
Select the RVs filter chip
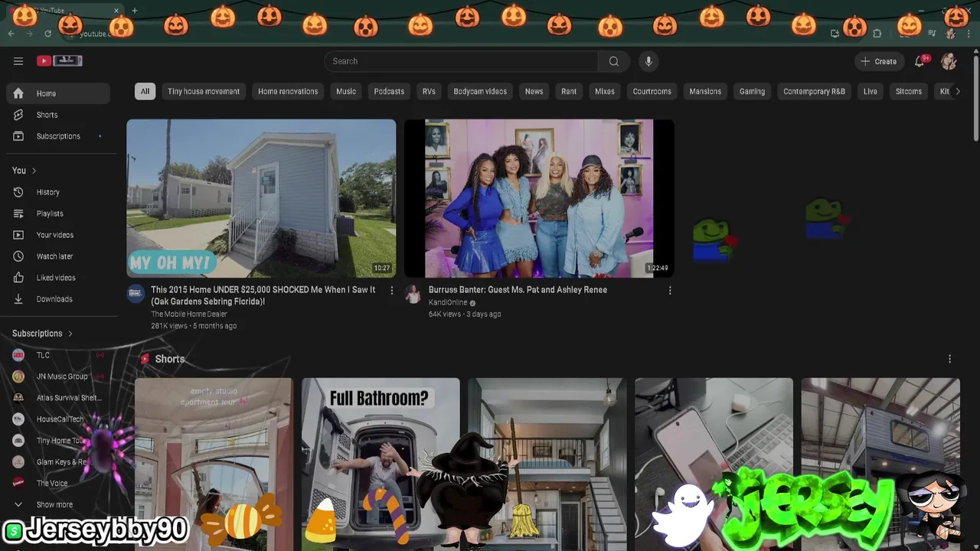[429, 91]
